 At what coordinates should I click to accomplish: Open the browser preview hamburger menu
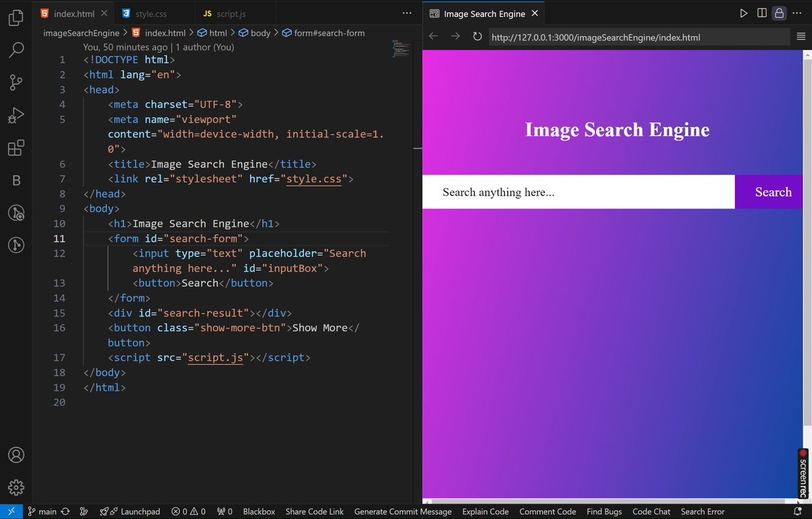(800, 37)
